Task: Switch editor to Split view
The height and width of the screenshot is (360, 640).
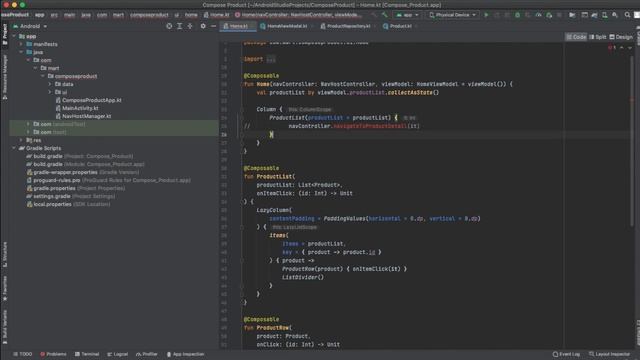Action: (598, 37)
